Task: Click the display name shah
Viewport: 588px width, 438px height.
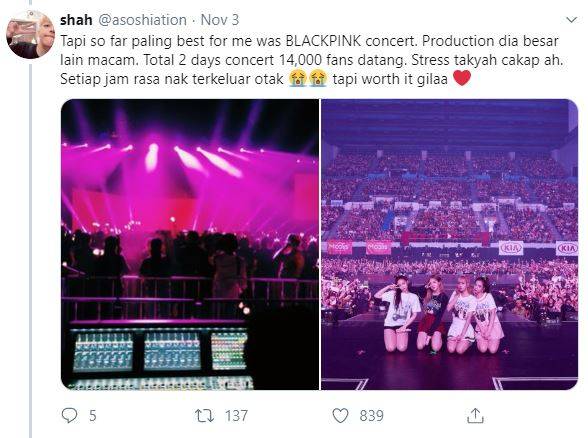Action: tap(76, 20)
